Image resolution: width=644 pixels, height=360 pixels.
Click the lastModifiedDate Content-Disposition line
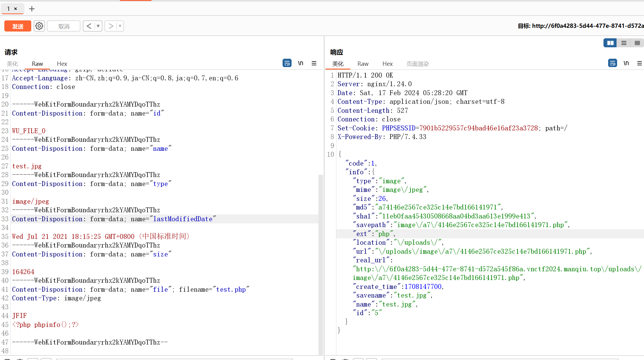click(114, 219)
